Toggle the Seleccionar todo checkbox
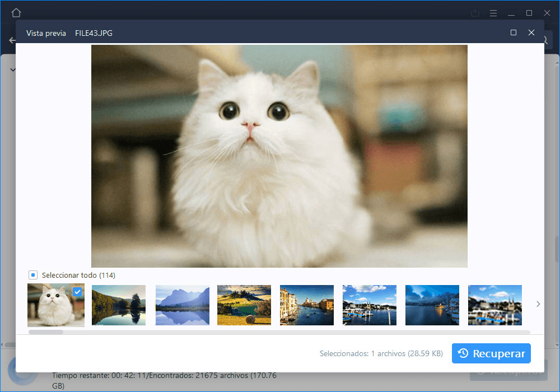Screen dimensions: 560x392 [33, 275]
